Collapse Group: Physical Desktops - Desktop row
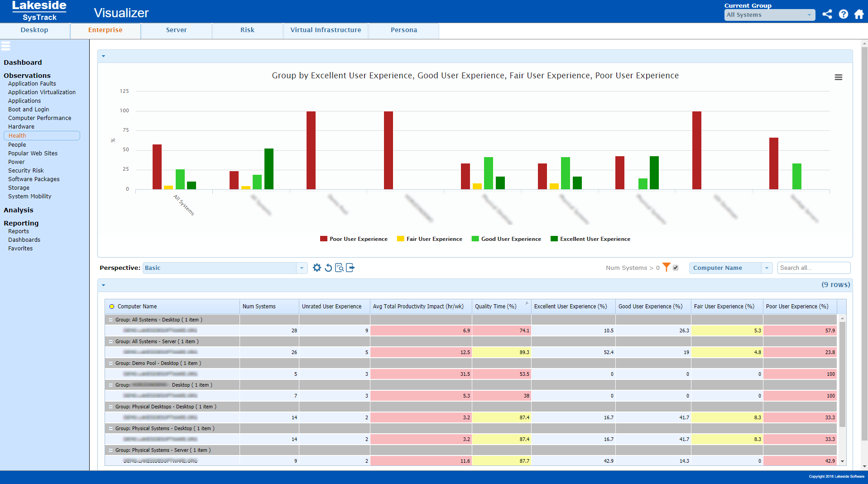The height and width of the screenshot is (484, 868). click(x=110, y=407)
